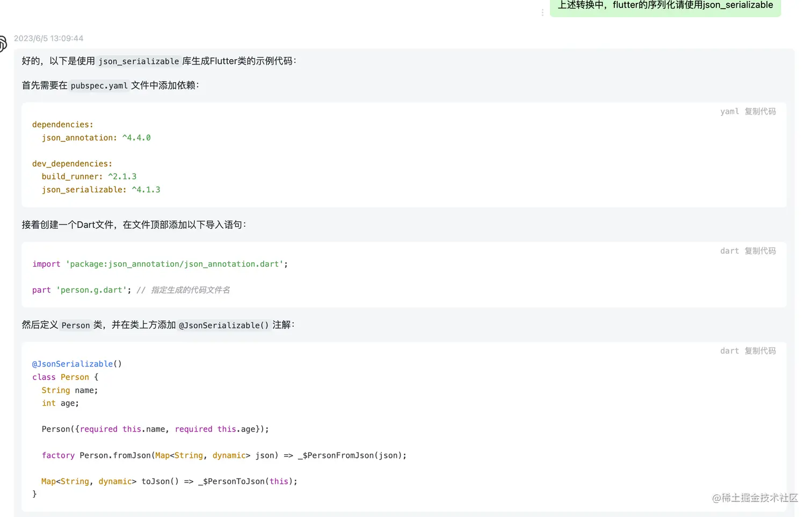Click the user message about json_serializable
Screen dimensions: 812x517
(665, 6)
